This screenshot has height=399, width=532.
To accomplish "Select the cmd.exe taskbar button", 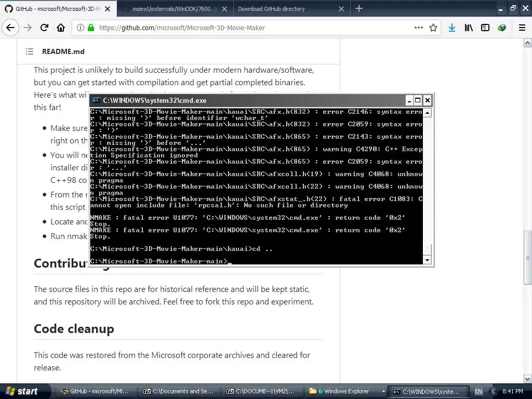I will click(x=428, y=391).
